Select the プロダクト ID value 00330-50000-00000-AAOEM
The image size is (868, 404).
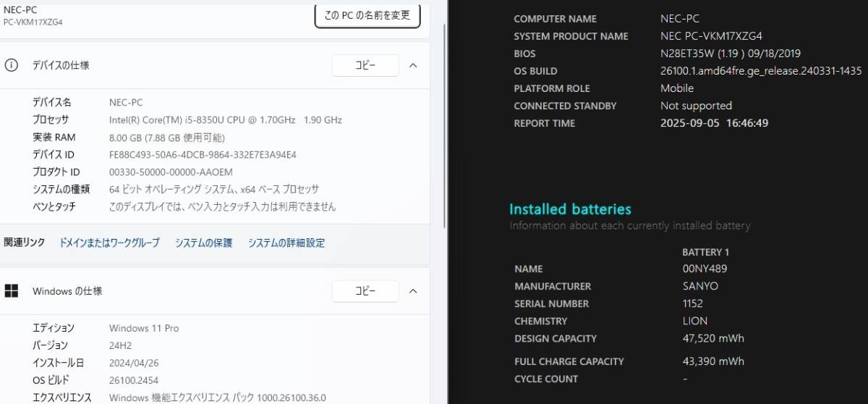[x=171, y=172]
